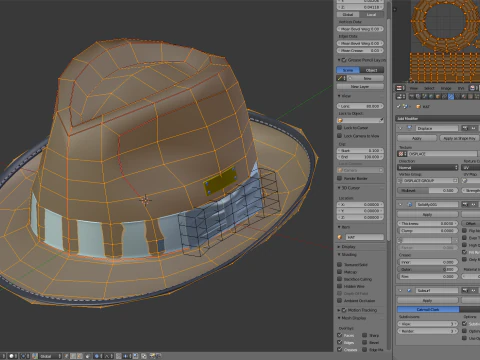Click the pin ID icon beside HAT
480x360 pixels.
pos(399,106)
